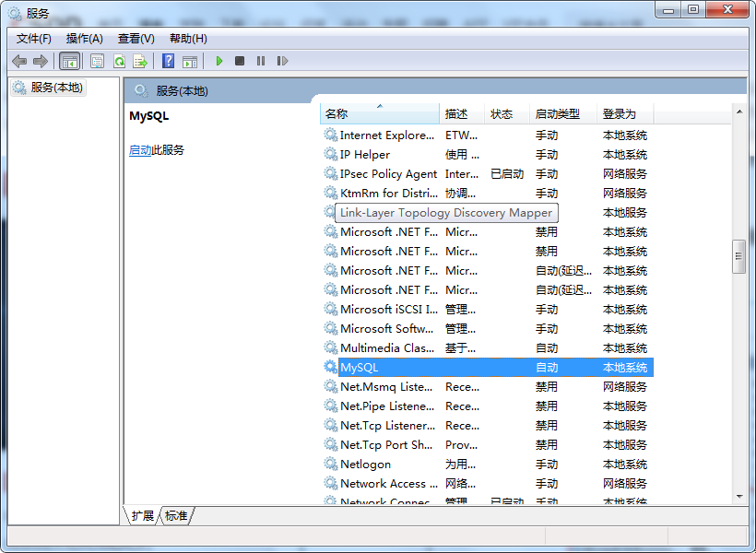This screenshot has width=756, height=553.
Task: Click the Forward navigation arrow
Action: tap(41, 61)
